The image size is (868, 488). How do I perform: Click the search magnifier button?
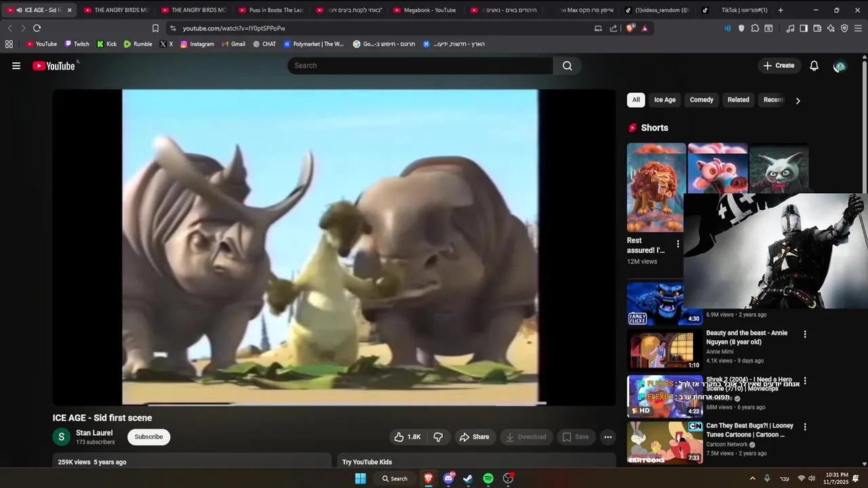coord(568,66)
